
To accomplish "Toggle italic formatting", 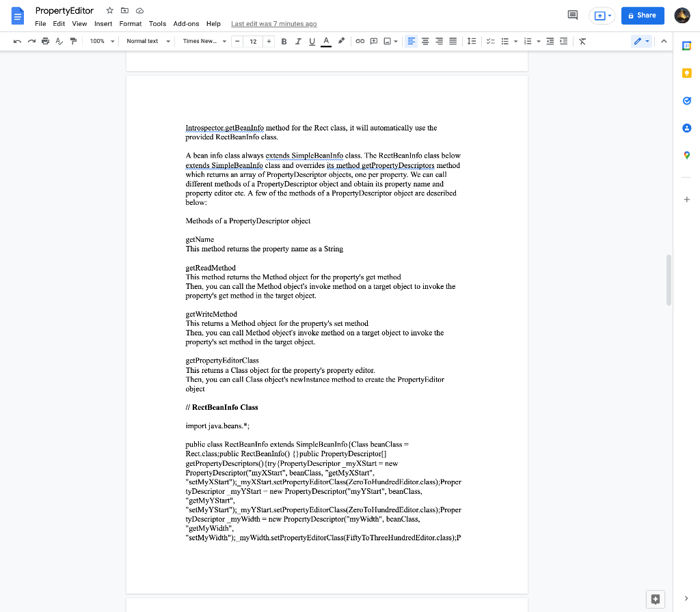I will click(x=297, y=41).
